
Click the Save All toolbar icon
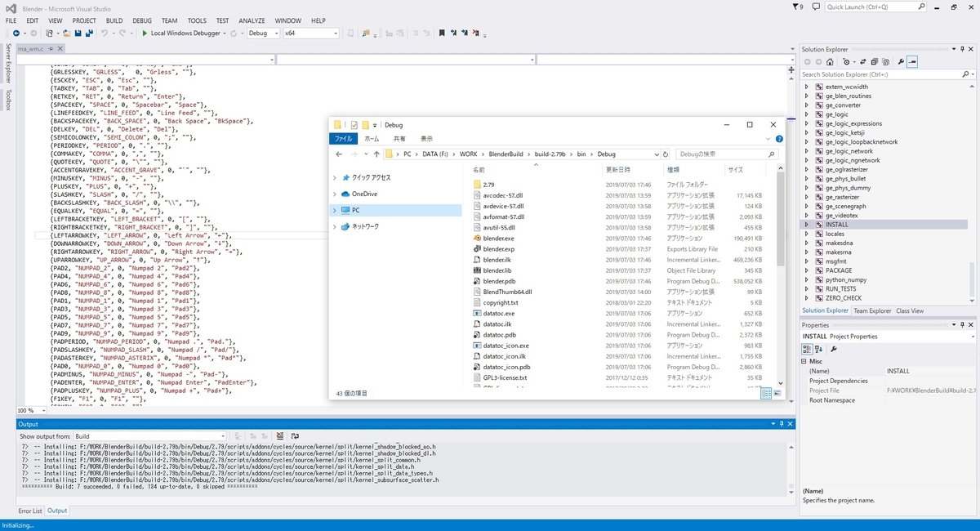click(x=88, y=33)
